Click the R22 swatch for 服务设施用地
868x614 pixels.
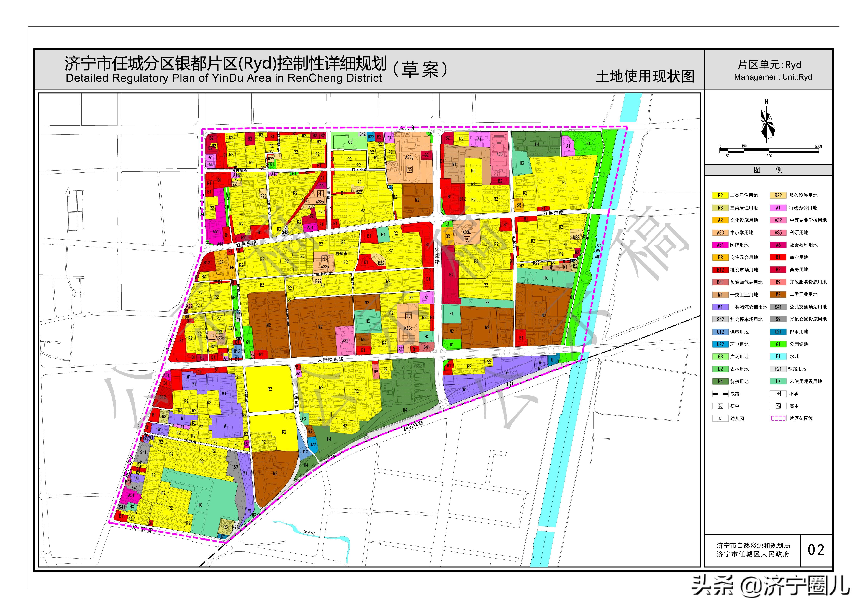coord(778,195)
